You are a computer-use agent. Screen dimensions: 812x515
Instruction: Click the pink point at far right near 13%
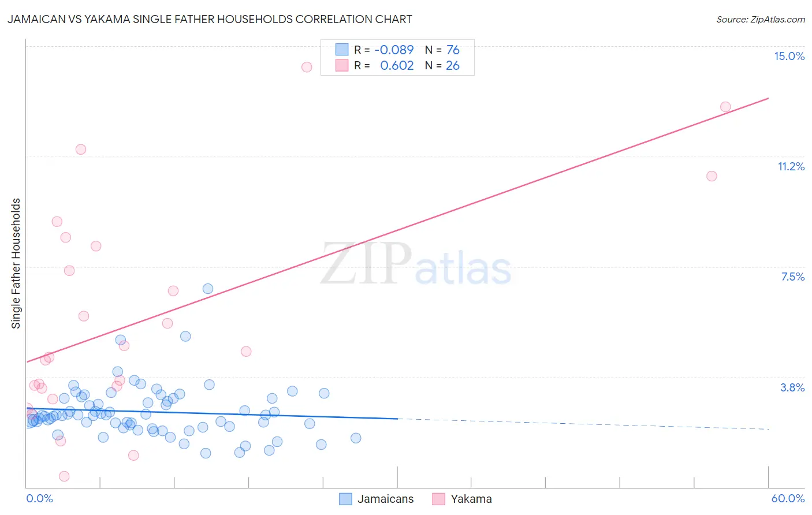coord(725,107)
